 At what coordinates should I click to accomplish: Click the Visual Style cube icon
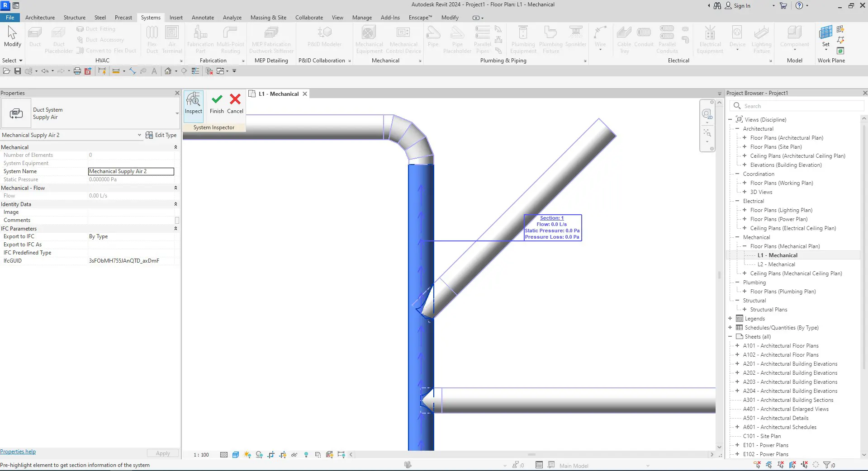tap(236, 455)
